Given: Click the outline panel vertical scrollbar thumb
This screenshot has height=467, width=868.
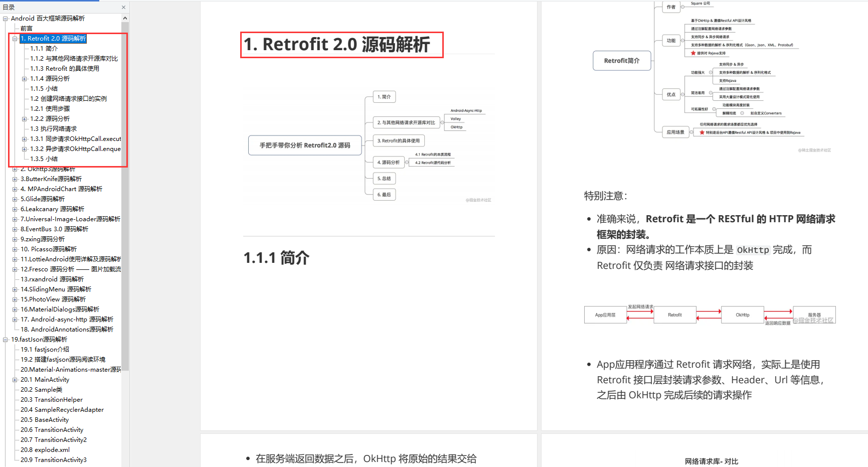Looking at the screenshot, I should click(x=125, y=196).
